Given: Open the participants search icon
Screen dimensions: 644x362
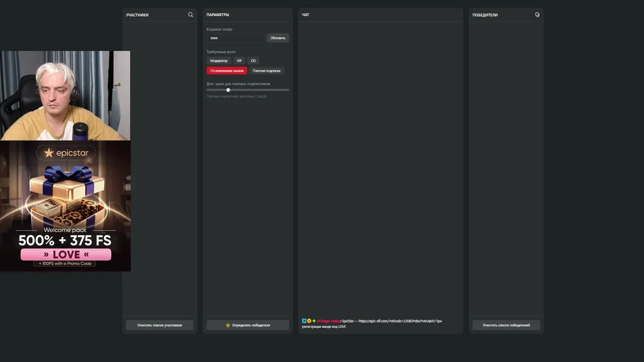Looking at the screenshot, I should [191, 15].
